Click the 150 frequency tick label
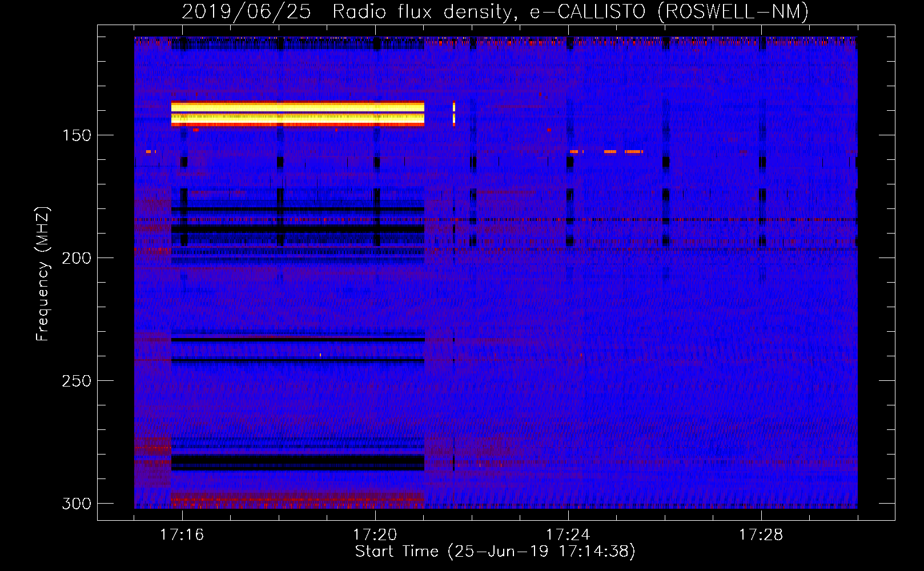 [77, 135]
